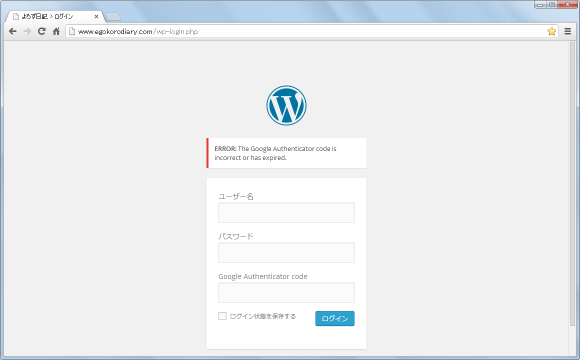Reload the login page

[42, 31]
